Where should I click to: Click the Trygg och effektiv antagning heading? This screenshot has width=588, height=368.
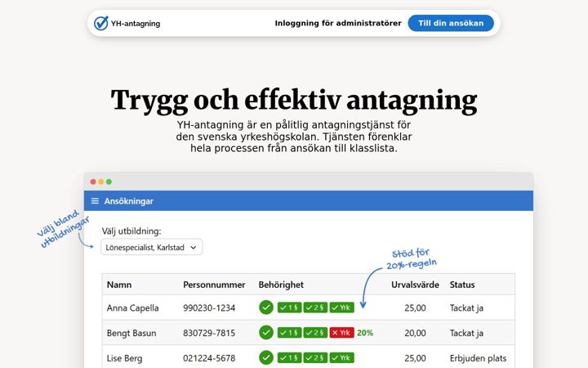coord(294,101)
